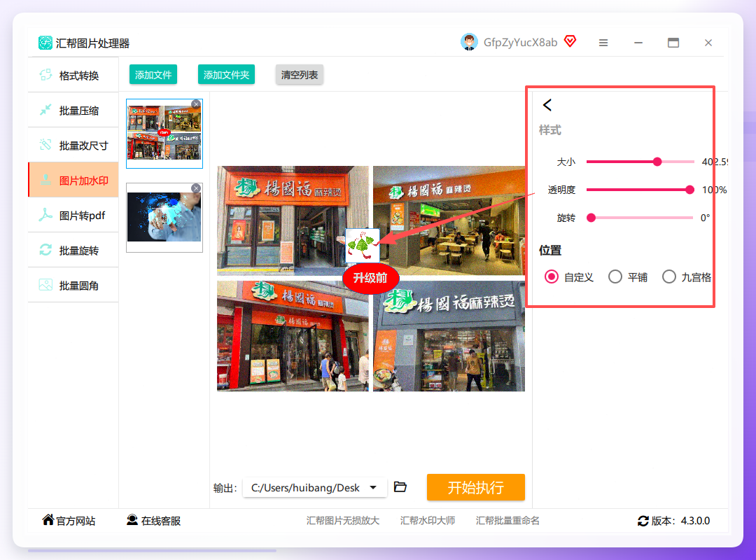Screen dimensions: 756x560
Task: Open the hamburger menu
Action: pyautogui.click(x=603, y=43)
